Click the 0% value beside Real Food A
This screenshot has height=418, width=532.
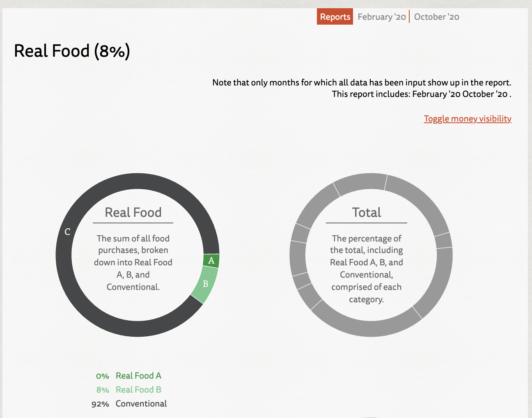pyautogui.click(x=103, y=376)
